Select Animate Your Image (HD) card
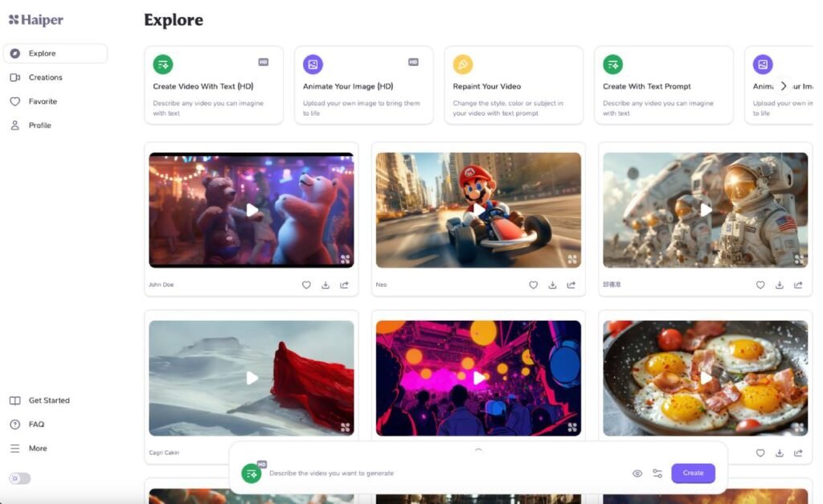The height and width of the screenshot is (504, 823). [x=364, y=85]
